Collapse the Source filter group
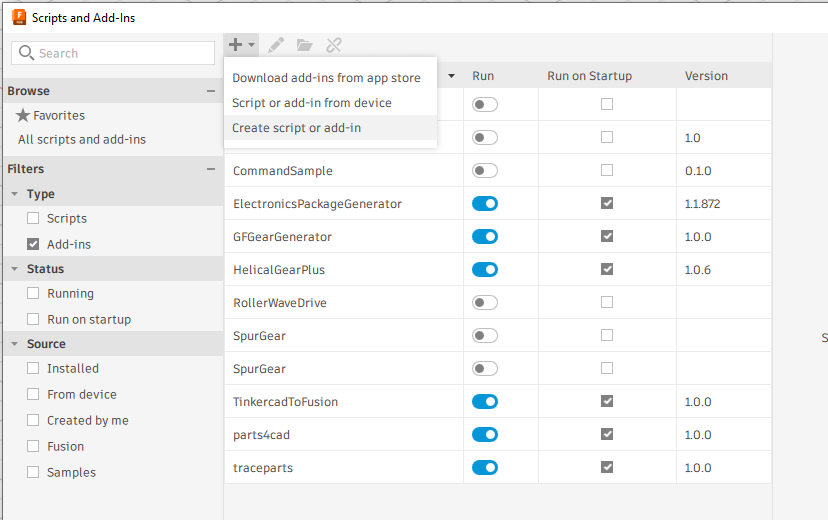 coord(15,344)
